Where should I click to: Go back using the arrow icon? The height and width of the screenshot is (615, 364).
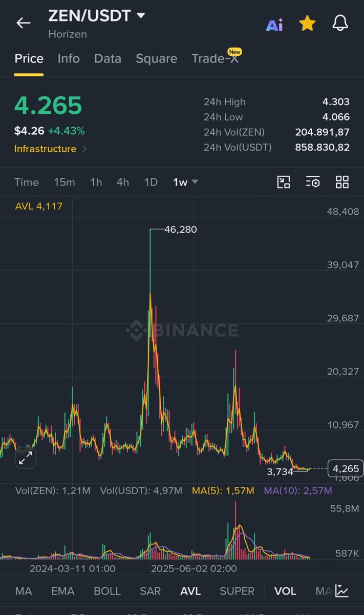24,23
